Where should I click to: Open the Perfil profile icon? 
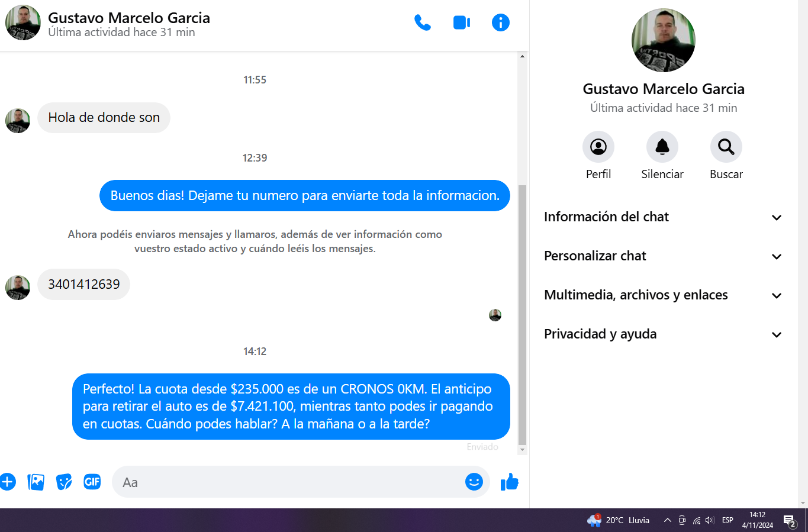click(x=598, y=147)
